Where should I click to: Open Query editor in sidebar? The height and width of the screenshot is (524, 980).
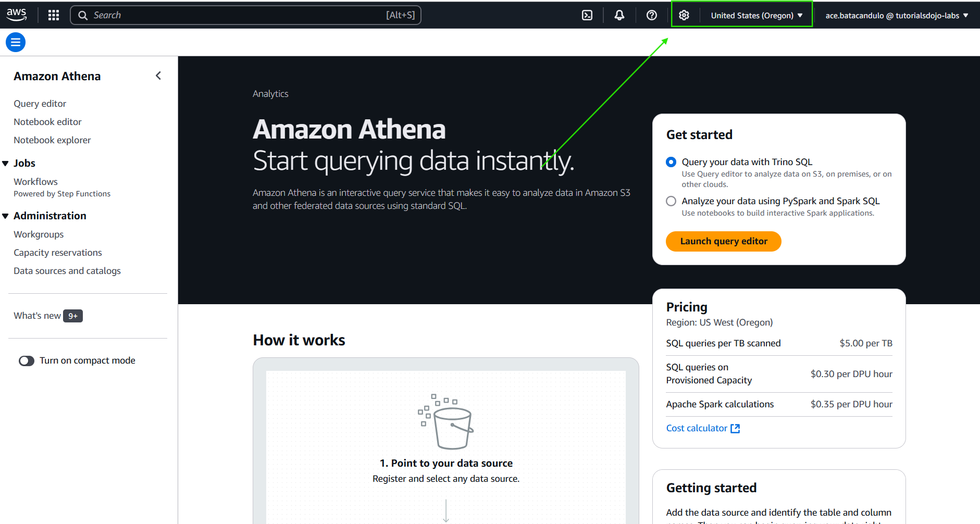(40, 104)
